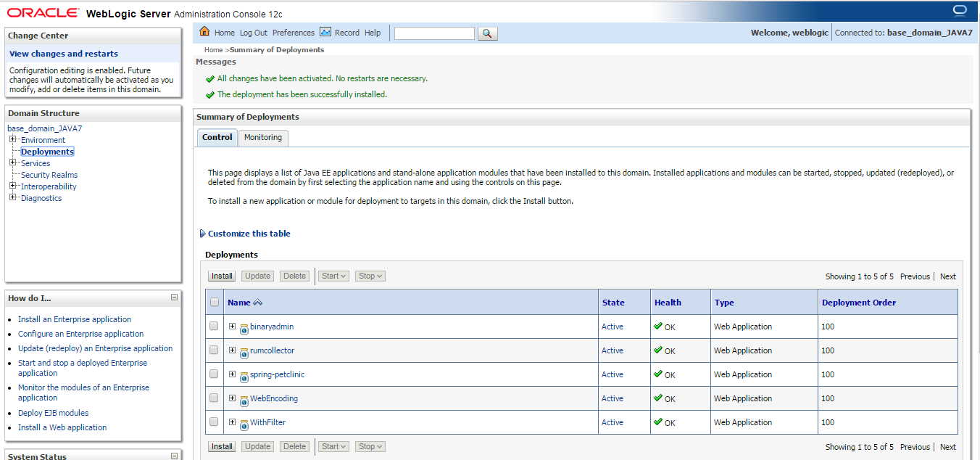Check the WebEncoding row checkbox
980x460 pixels.
click(x=214, y=398)
